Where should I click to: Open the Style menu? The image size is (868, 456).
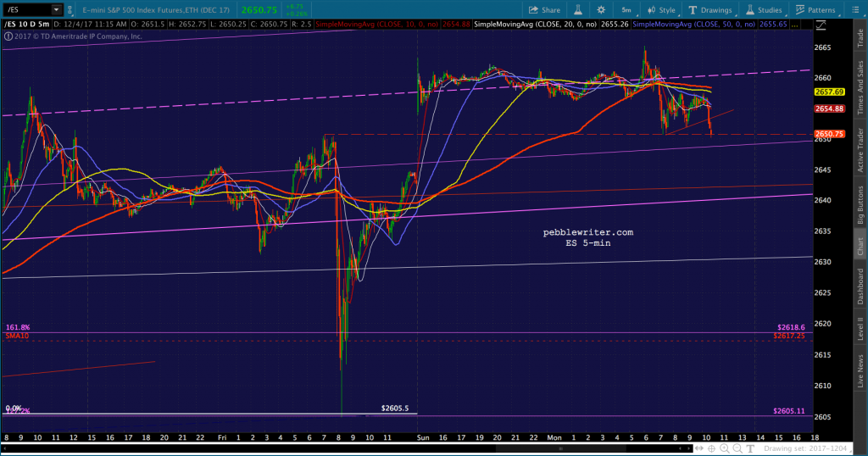click(661, 10)
